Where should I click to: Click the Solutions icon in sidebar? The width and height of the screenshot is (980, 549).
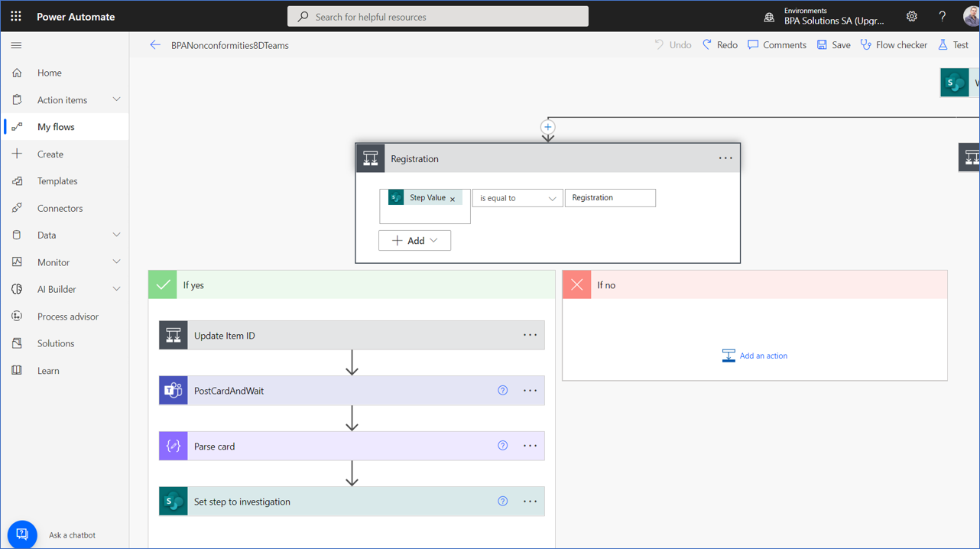pos(17,343)
